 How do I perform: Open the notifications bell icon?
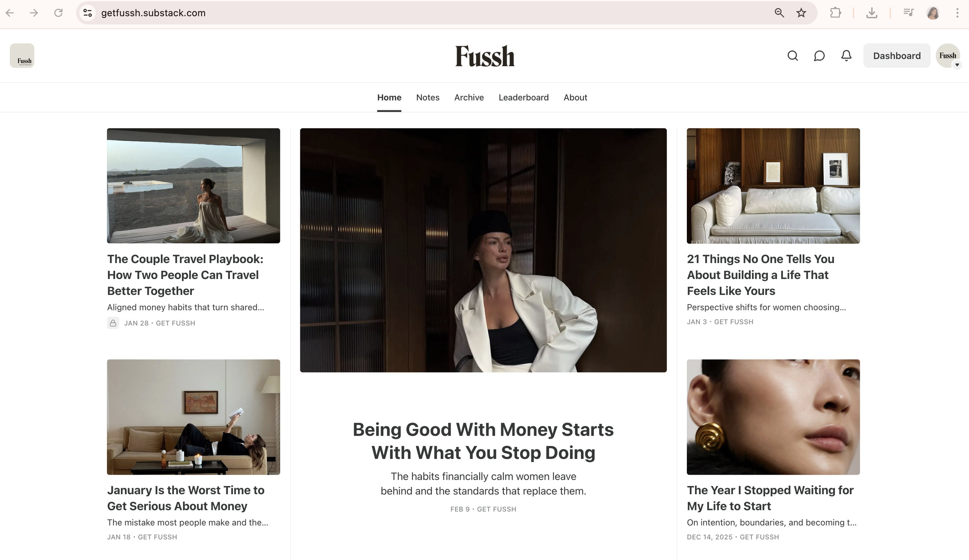[846, 56]
